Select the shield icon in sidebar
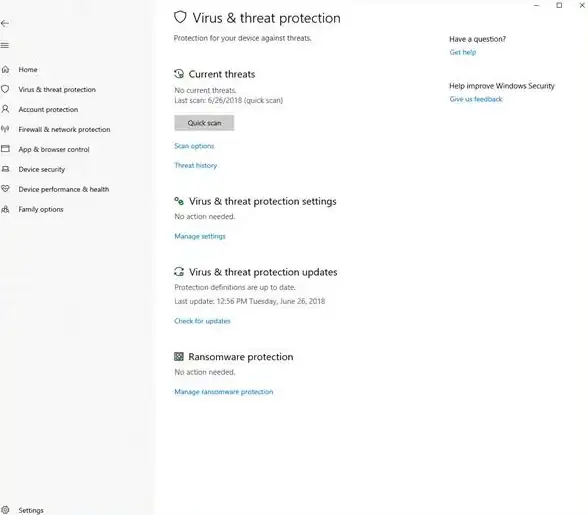 tap(5, 89)
